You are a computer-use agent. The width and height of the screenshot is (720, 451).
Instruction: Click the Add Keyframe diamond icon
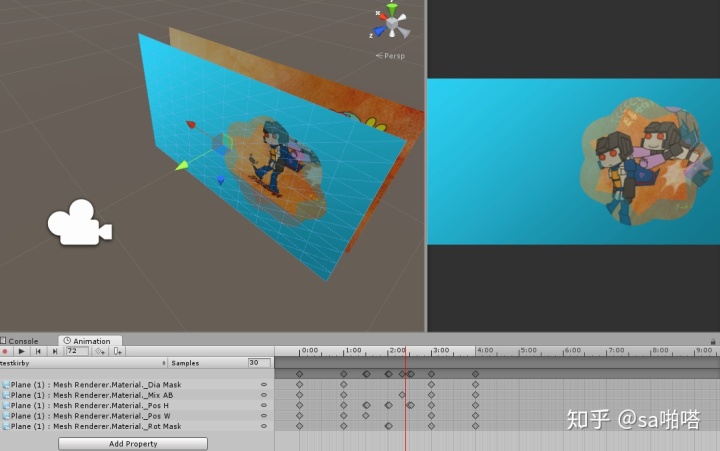pos(100,351)
